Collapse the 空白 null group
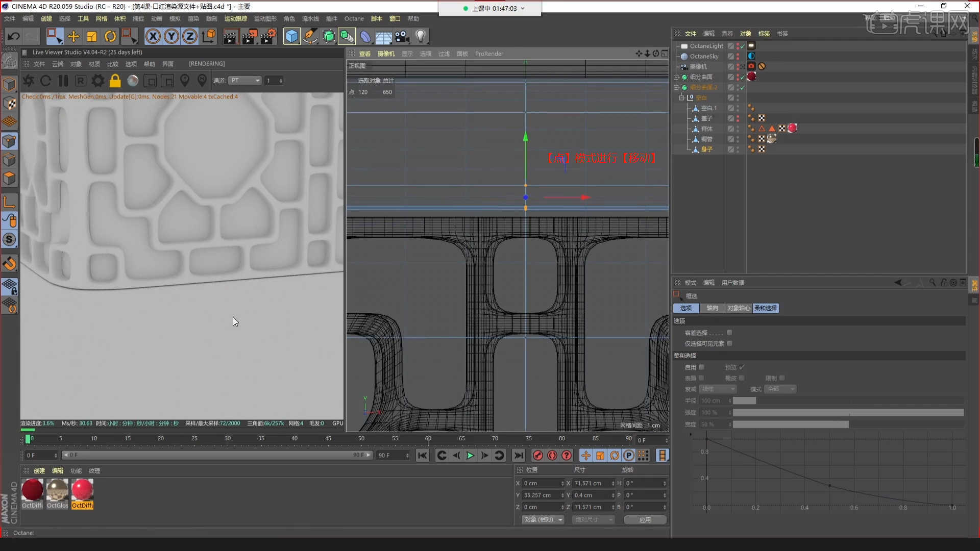This screenshot has height=551, width=980. coord(682,97)
